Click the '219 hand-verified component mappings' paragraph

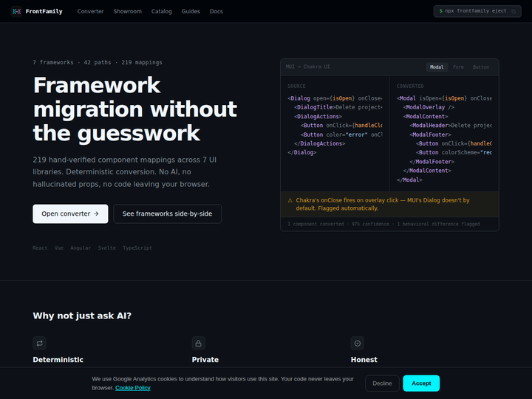coord(125,172)
